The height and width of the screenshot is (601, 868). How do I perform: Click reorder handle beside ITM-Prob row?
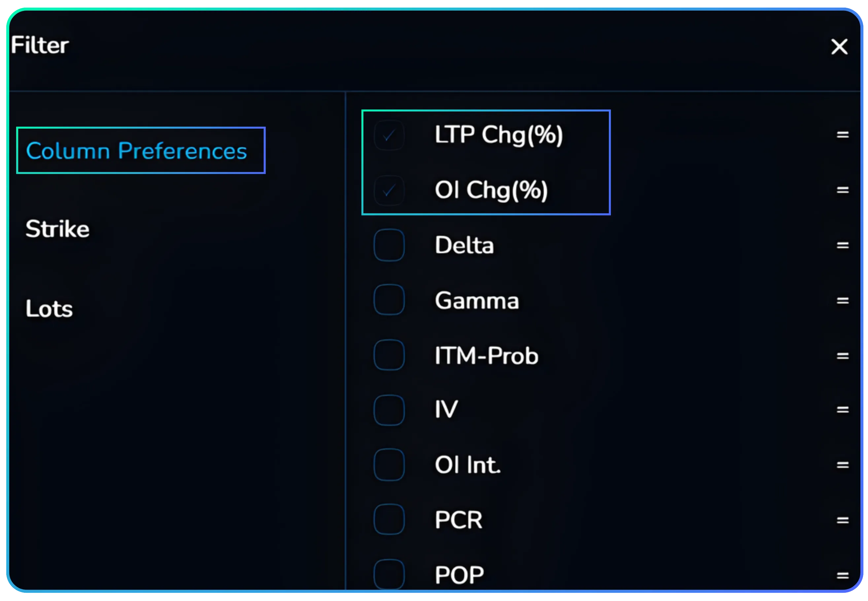(x=842, y=355)
